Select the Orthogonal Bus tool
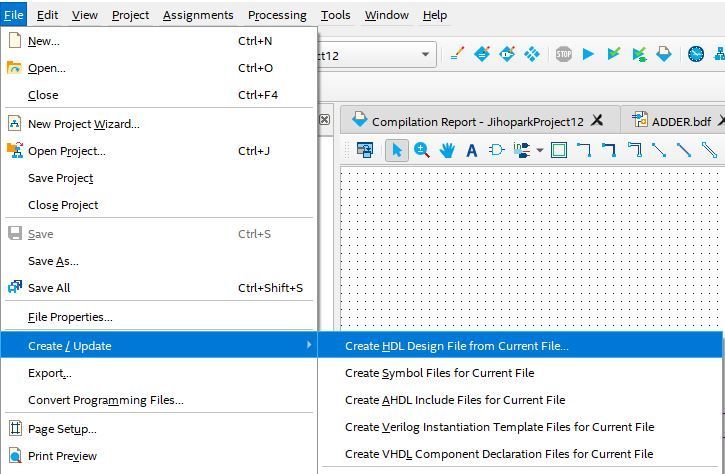Viewport: 725px width, 474px height. 609,150
